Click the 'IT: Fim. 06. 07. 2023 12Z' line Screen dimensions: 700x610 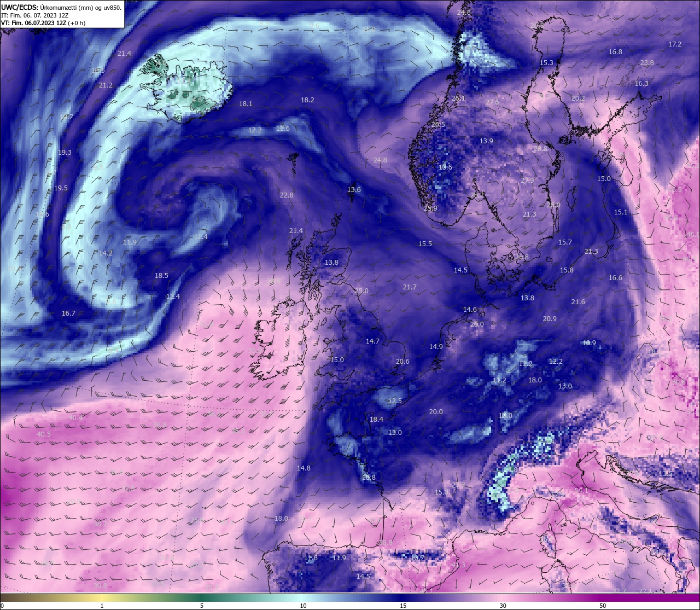pos(35,15)
